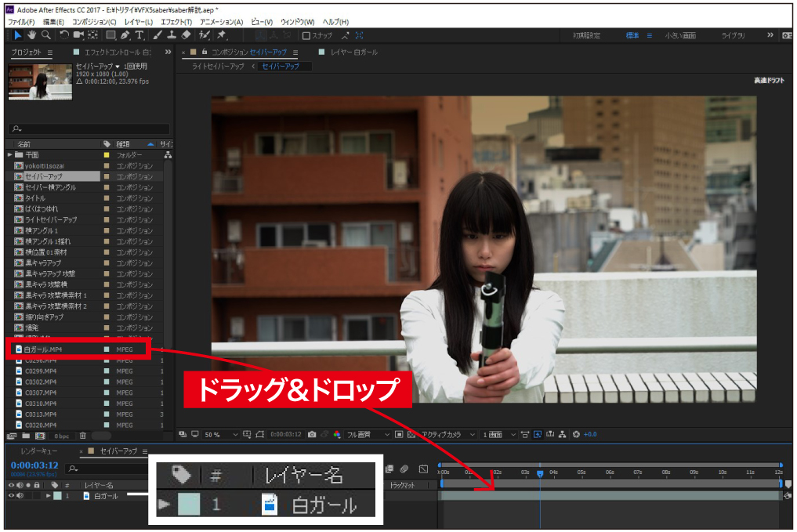Open the timeline icon in viewer bar
797x532 pixels.
pyautogui.click(x=550, y=434)
